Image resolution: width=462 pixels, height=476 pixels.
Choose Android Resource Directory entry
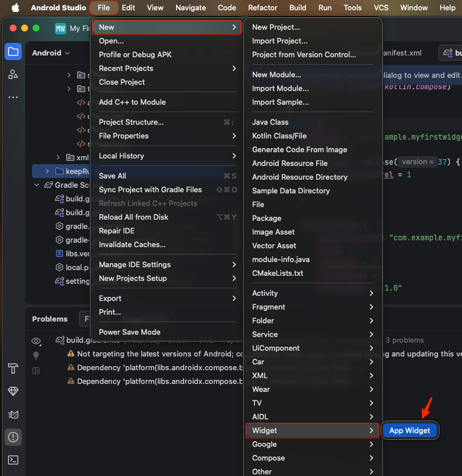click(312, 177)
